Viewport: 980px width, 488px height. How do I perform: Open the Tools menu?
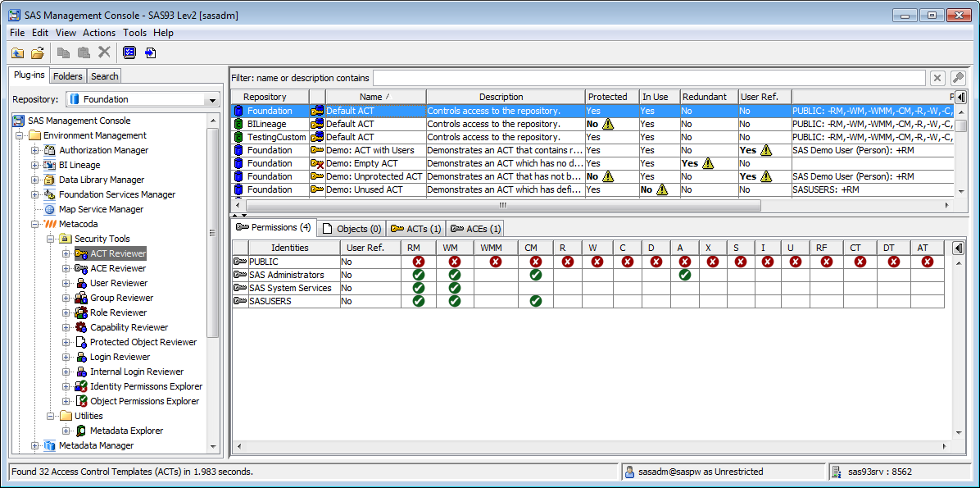tap(134, 33)
